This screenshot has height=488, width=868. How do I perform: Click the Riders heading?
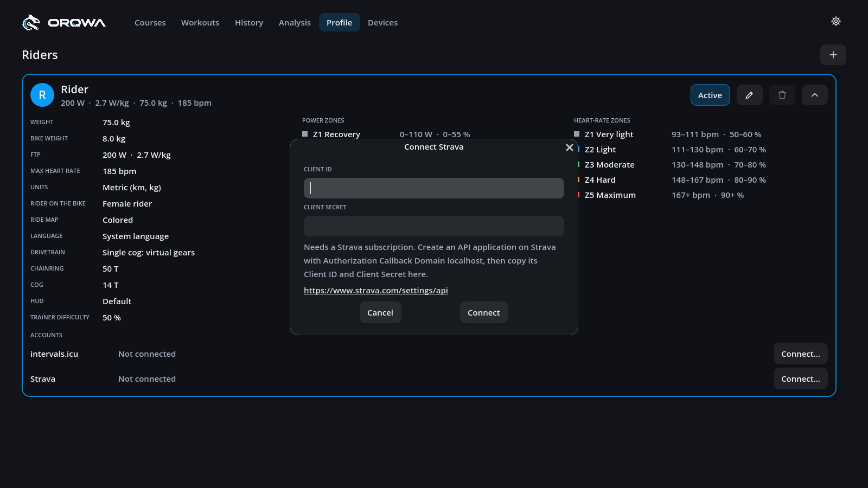click(40, 55)
